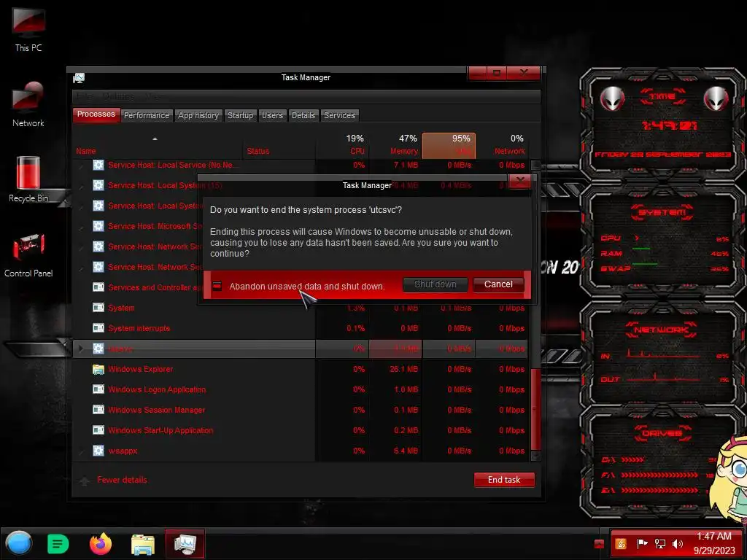Open the green chat app on taskbar

(x=58, y=544)
